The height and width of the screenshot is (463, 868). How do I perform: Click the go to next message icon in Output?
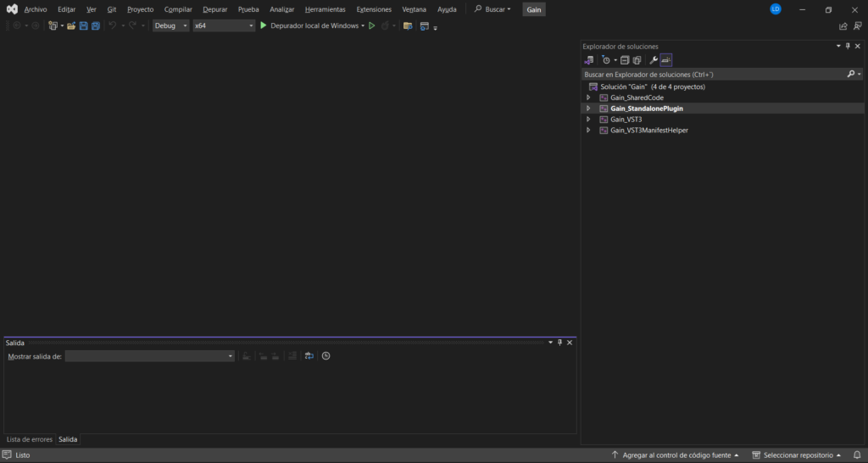275,356
